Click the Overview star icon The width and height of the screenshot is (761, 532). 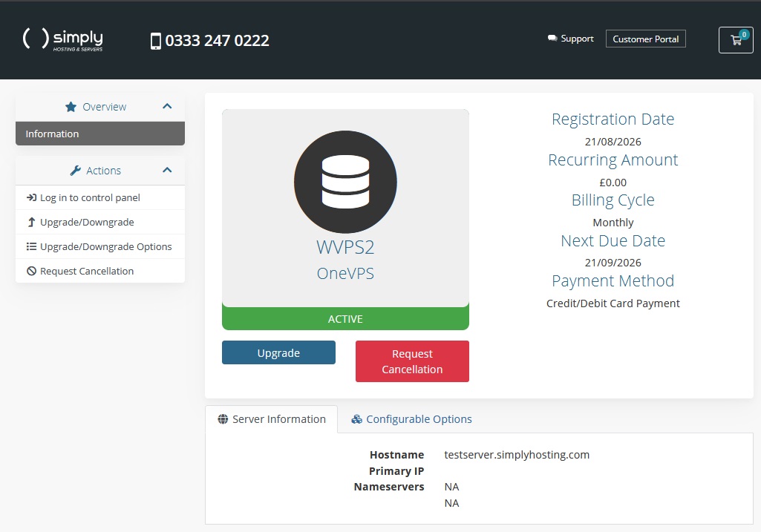(x=71, y=107)
